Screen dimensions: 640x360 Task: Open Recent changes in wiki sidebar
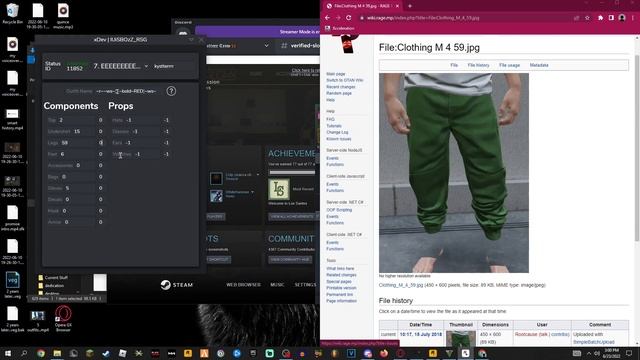(341, 87)
